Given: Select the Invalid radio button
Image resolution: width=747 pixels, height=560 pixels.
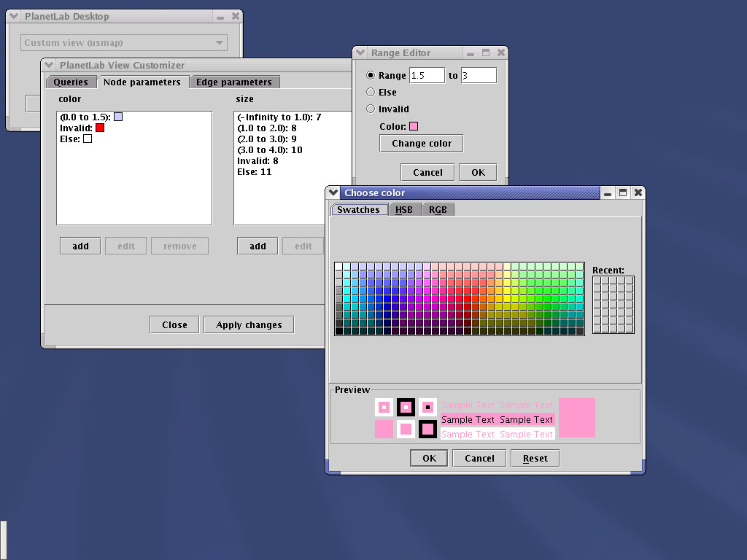Looking at the screenshot, I should (371, 109).
